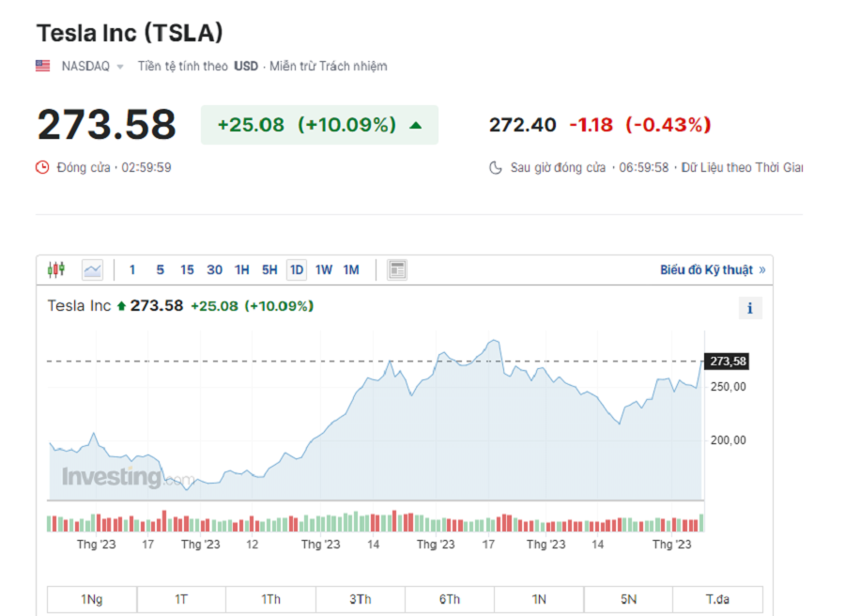Screen dimensions: 845x616
Task: Switch to the 1N time range tab
Action: click(539, 599)
